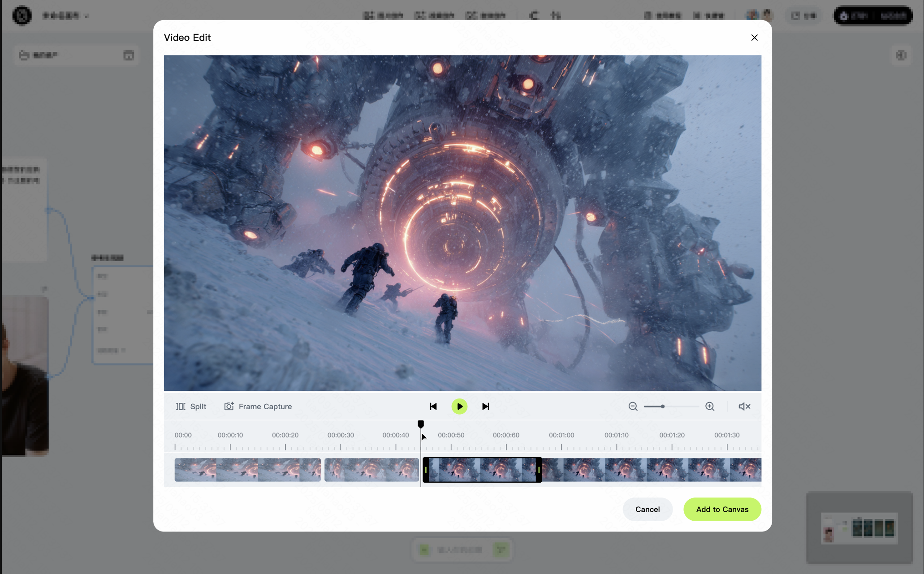The image size is (924, 574).
Task: Click the panel icon on the far right edge
Action: tap(901, 55)
